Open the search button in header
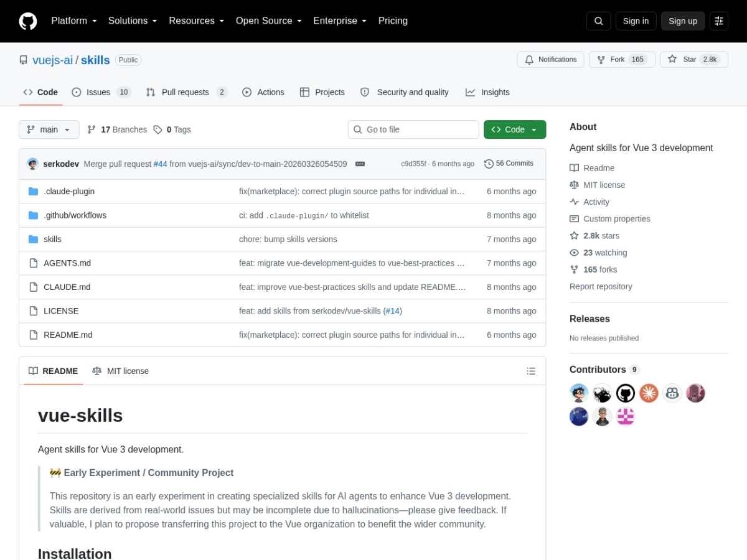Viewport: 747px width, 560px height. (x=598, y=21)
